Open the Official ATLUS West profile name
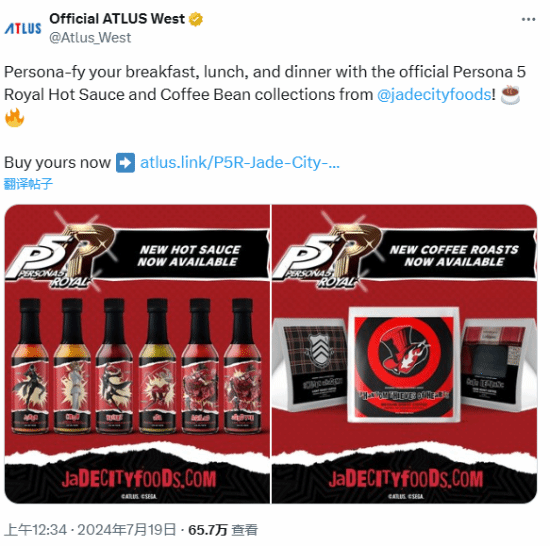The width and height of the screenshot is (550, 546). click(x=117, y=19)
